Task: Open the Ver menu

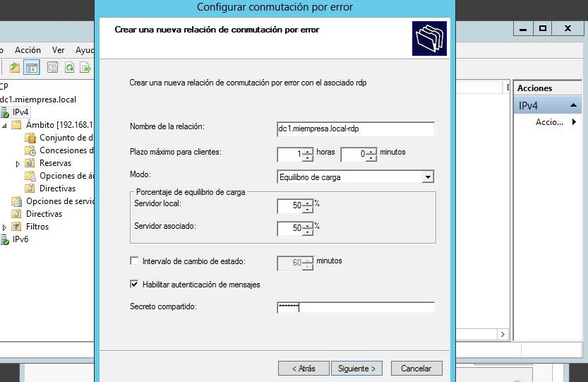Action: [59, 50]
